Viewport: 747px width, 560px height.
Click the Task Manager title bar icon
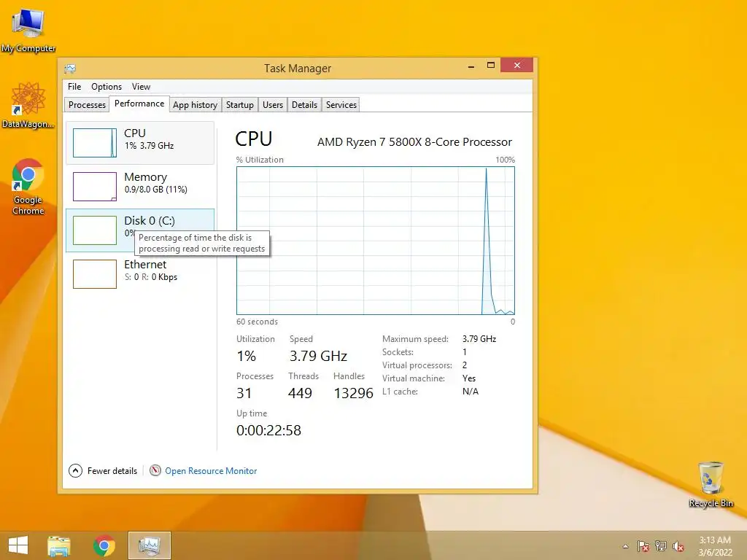70,69
